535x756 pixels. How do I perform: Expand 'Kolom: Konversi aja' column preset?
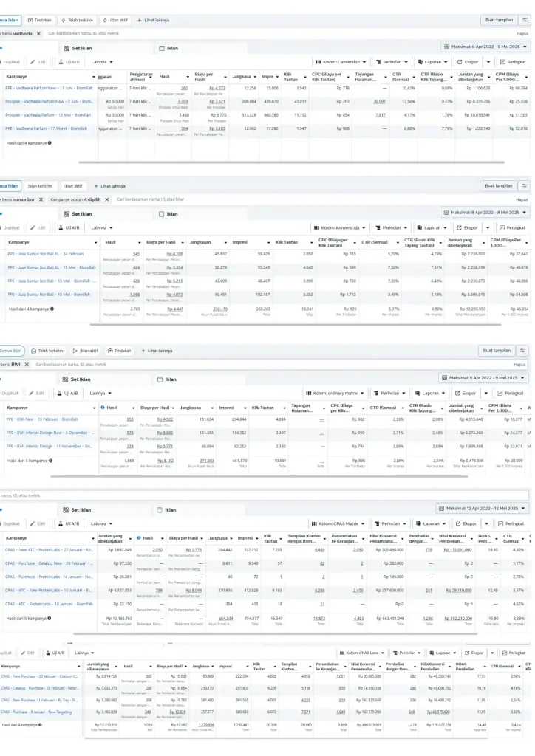(x=339, y=228)
